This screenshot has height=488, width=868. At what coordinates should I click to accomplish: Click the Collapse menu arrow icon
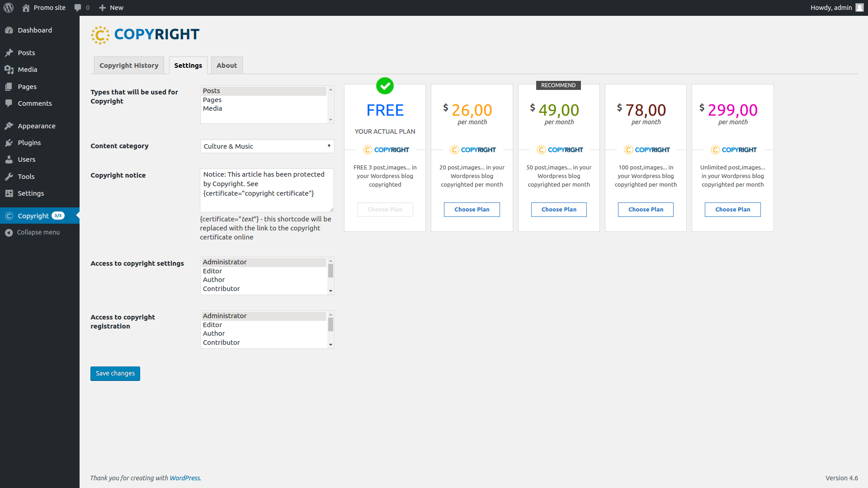point(9,232)
